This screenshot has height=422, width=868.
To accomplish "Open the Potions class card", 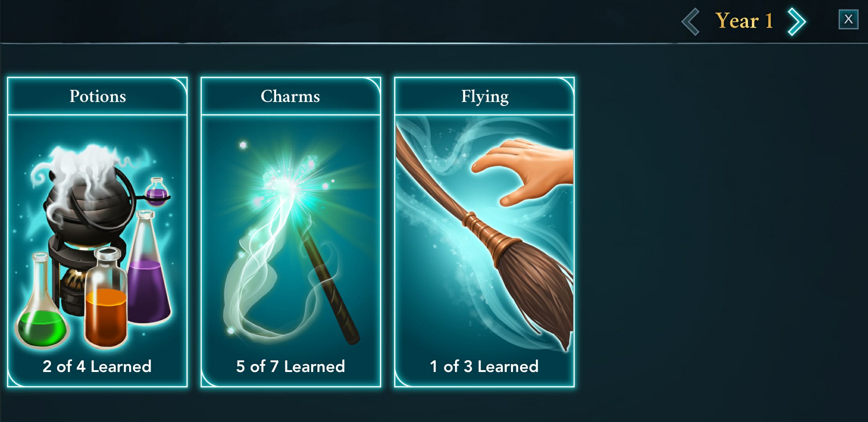I will point(97,232).
